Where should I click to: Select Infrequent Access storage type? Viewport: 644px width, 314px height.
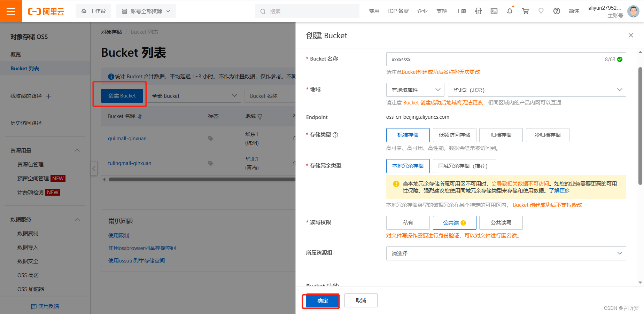pos(455,135)
